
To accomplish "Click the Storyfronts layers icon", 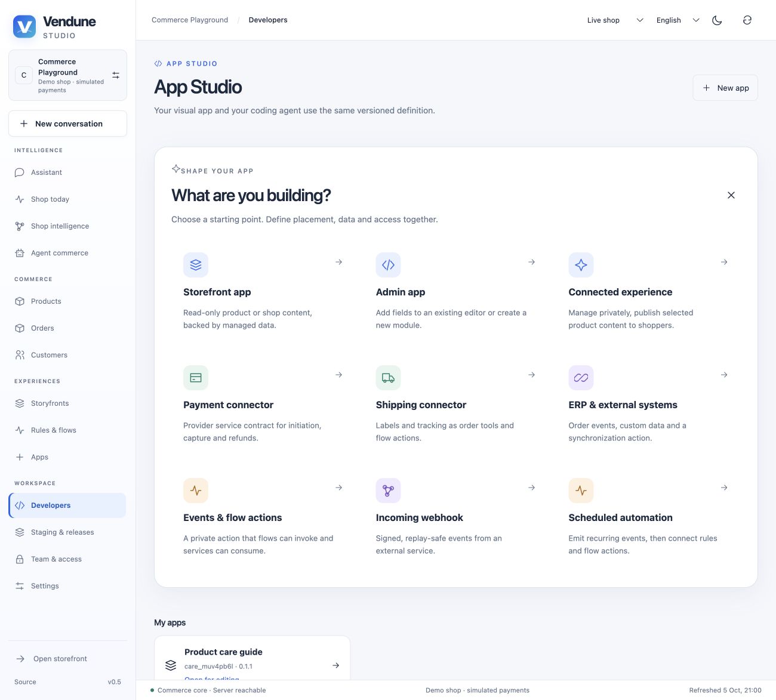I will tap(20, 403).
